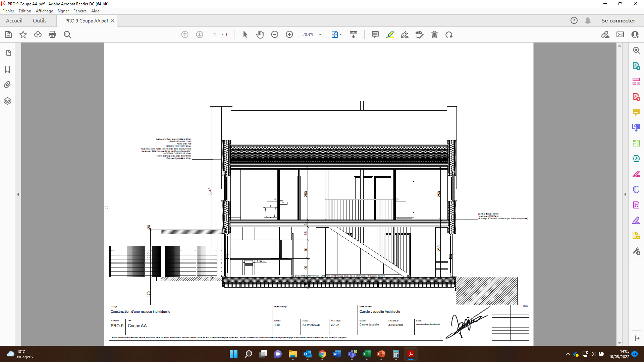Image resolution: width=644 pixels, height=362 pixels.
Task: Switch to the Outils tab
Action: [x=40, y=21]
